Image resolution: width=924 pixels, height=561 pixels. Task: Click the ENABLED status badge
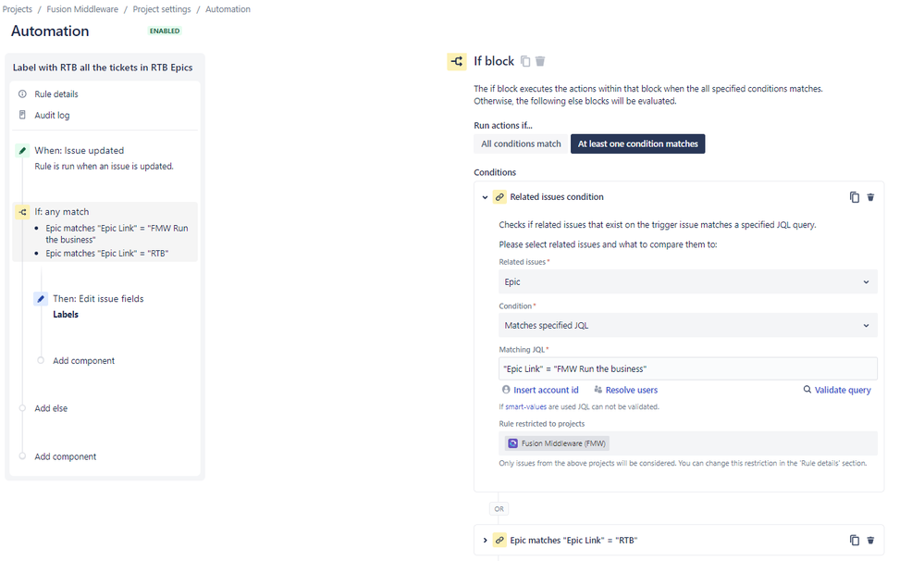(165, 31)
